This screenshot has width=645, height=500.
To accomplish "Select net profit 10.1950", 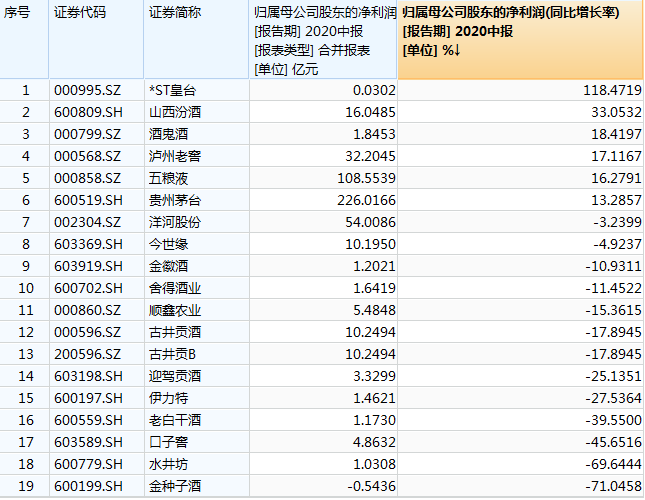I will [370, 244].
